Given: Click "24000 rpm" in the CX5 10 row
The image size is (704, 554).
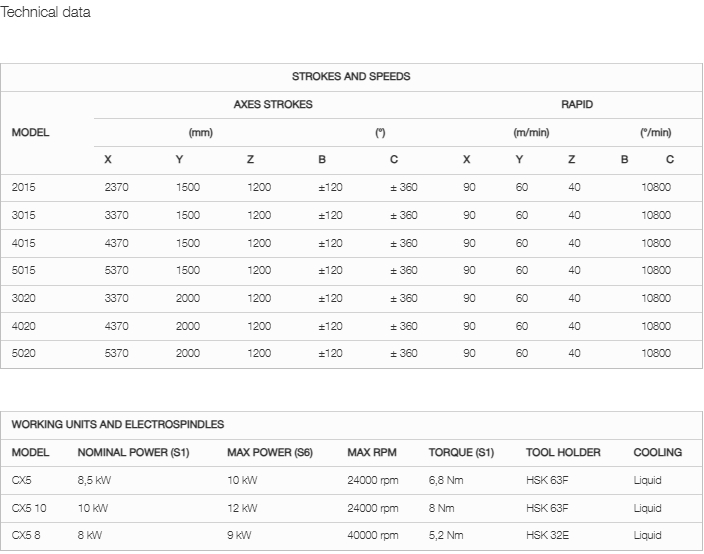Looking at the screenshot, I should point(373,508).
